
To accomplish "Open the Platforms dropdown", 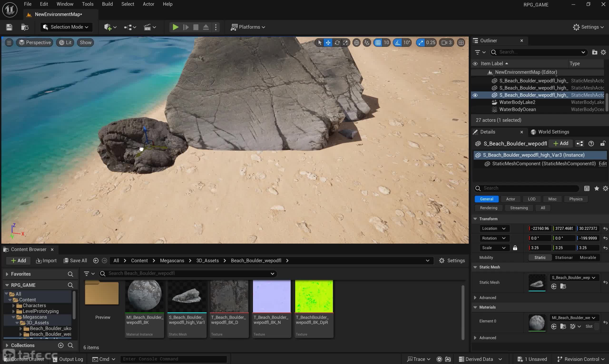I will click(x=248, y=27).
